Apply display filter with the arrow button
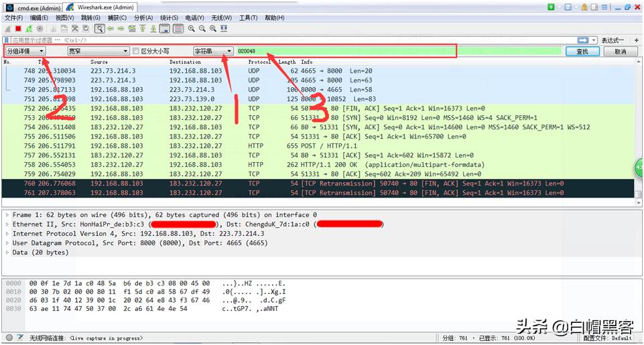The height and width of the screenshot is (345, 644). (583, 40)
